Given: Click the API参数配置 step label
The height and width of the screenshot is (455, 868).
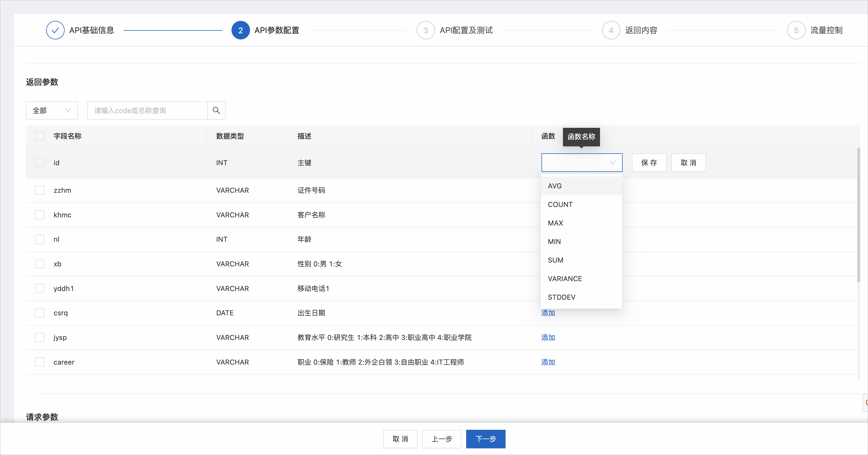Looking at the screenshot, I should (277, 30).
